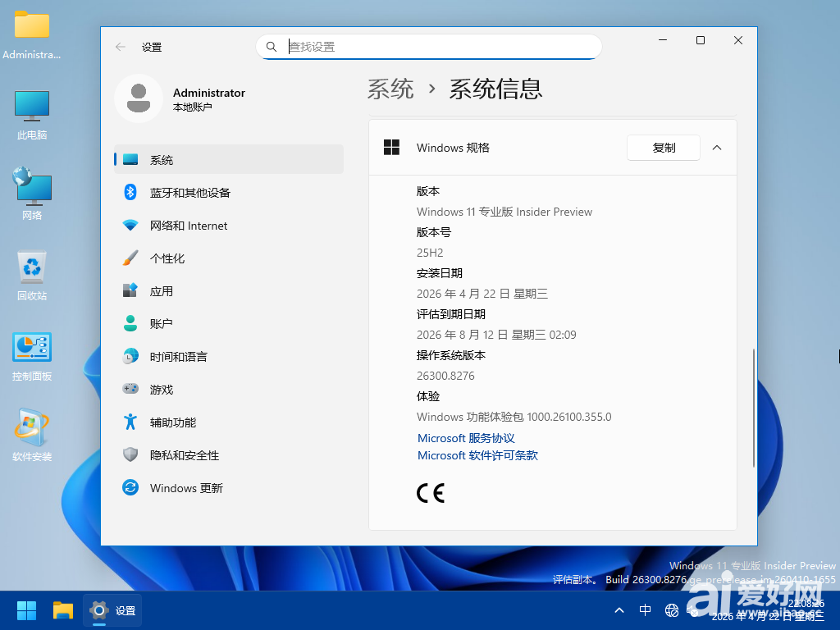
Task: Click the accessibility figure icon
Action: point(130,422)
